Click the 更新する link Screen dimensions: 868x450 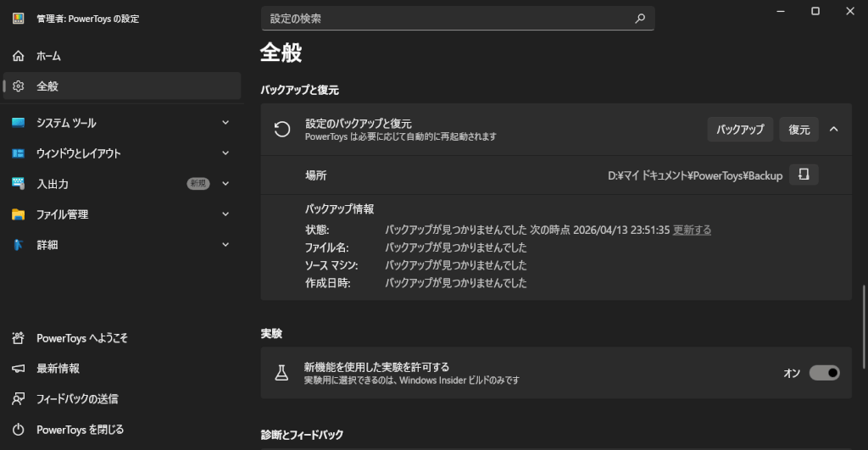[692, 230]
